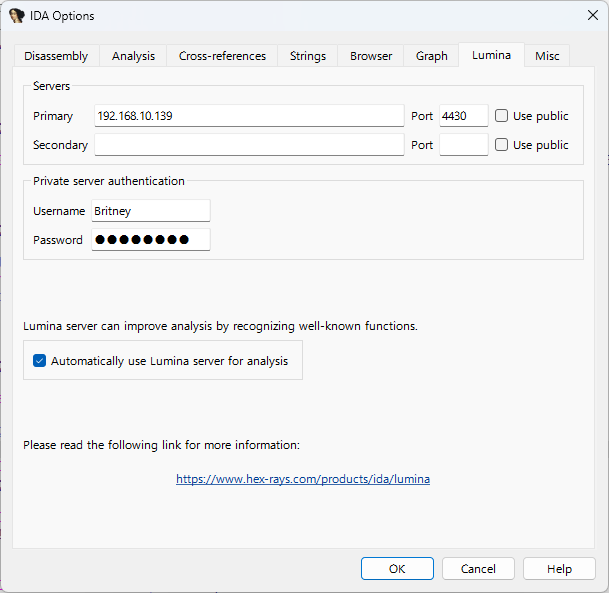This screenshot has height=593, width=609.
Task: Click the Username field containing Britney
Action: click(151, 211)
